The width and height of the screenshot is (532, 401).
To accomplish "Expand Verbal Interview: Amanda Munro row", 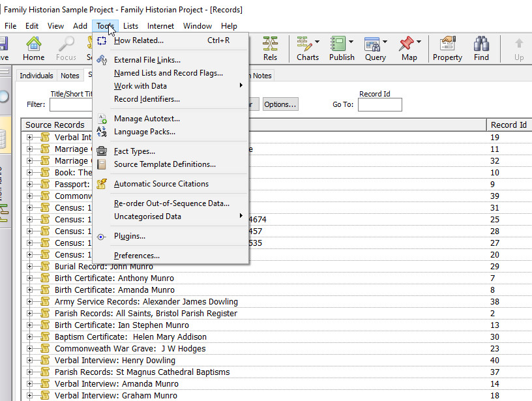I will click(x=29, y=383).
